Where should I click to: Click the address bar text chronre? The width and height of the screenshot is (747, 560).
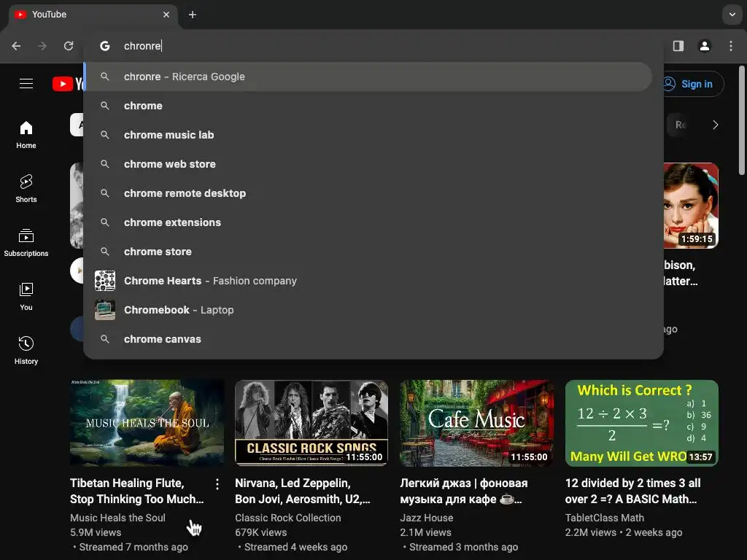point(142,46)
